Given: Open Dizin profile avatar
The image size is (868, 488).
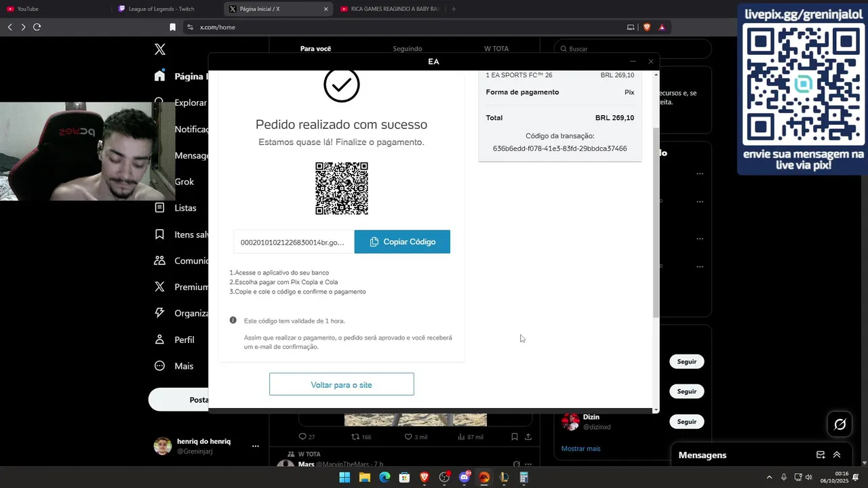Looking at the screenshot, I should point(570,422).
